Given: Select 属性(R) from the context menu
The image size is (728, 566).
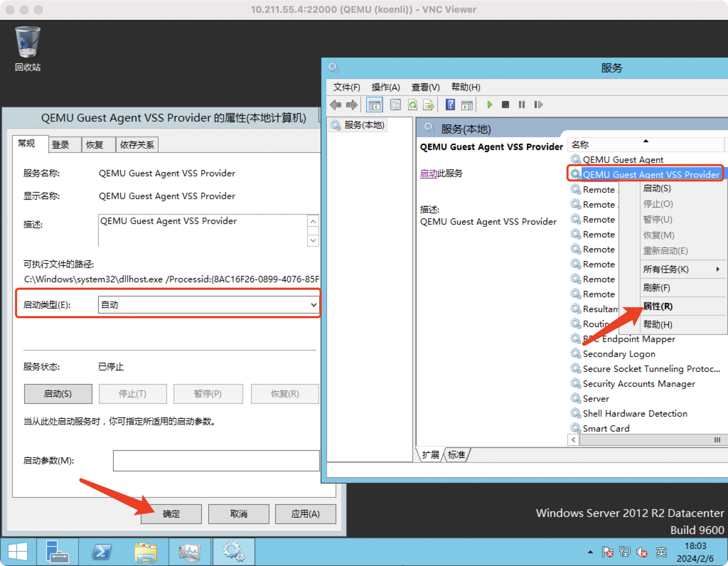Looking at the screenshot, I should [657, 306].
